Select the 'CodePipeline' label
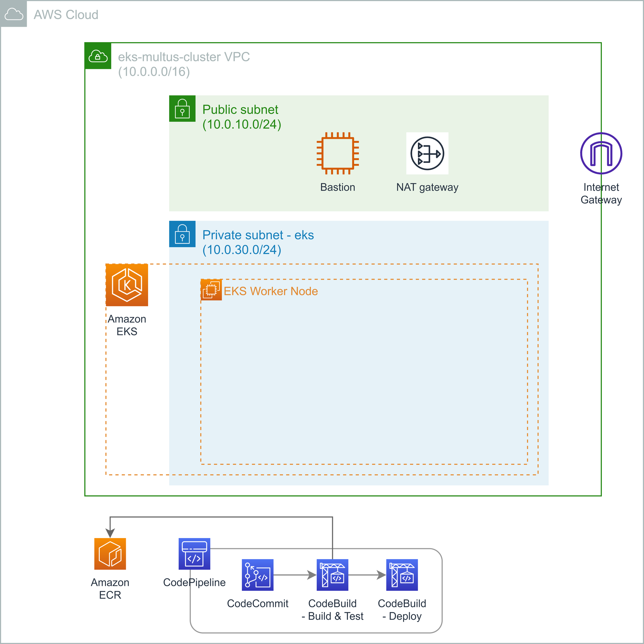The width and height of the screenshot is (644, 644). (x=194, y=582)
